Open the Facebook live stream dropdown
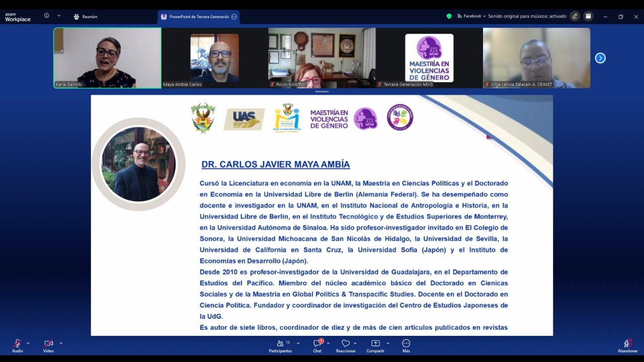 point(471,16)
